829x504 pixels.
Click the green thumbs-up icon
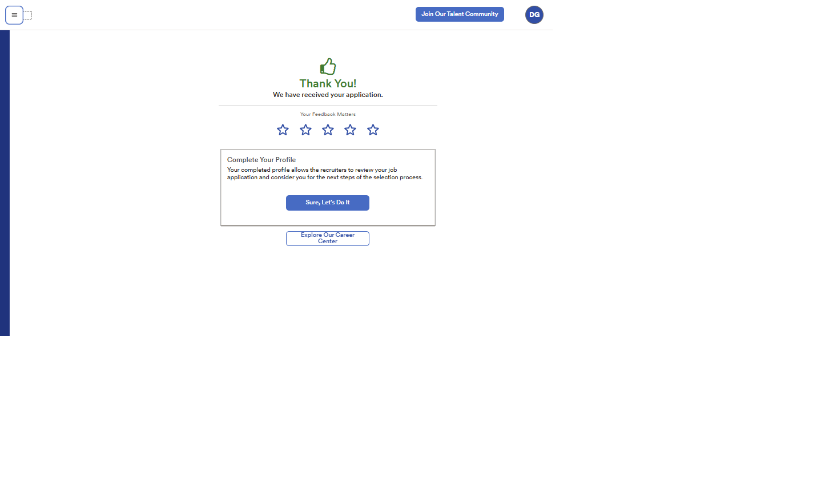328,67
